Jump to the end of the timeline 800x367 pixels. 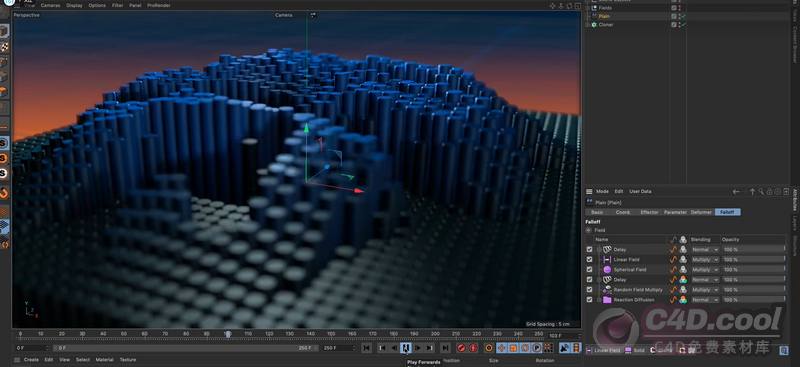pos(445,348)
